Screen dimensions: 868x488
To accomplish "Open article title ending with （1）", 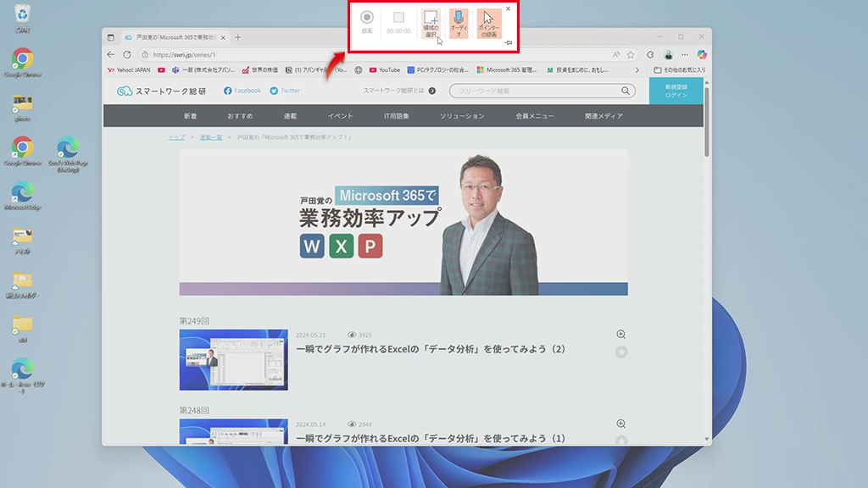I will pyautogui.click(x=431, y=439).
